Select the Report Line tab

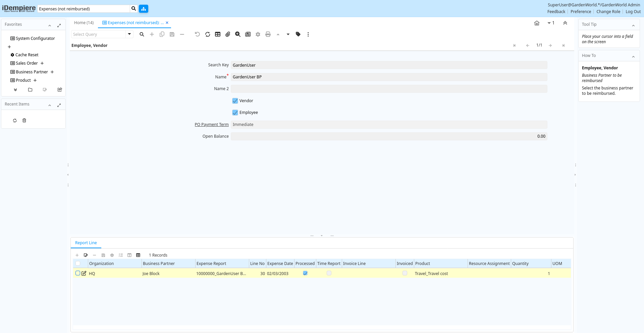[86, 243]
